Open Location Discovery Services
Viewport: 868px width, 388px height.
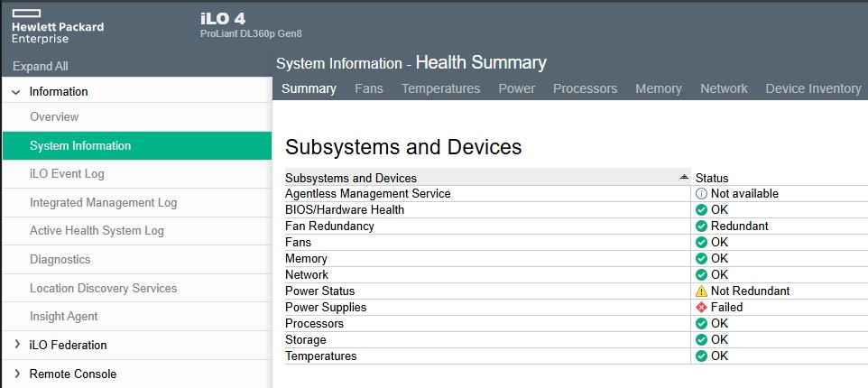(137, 289)
